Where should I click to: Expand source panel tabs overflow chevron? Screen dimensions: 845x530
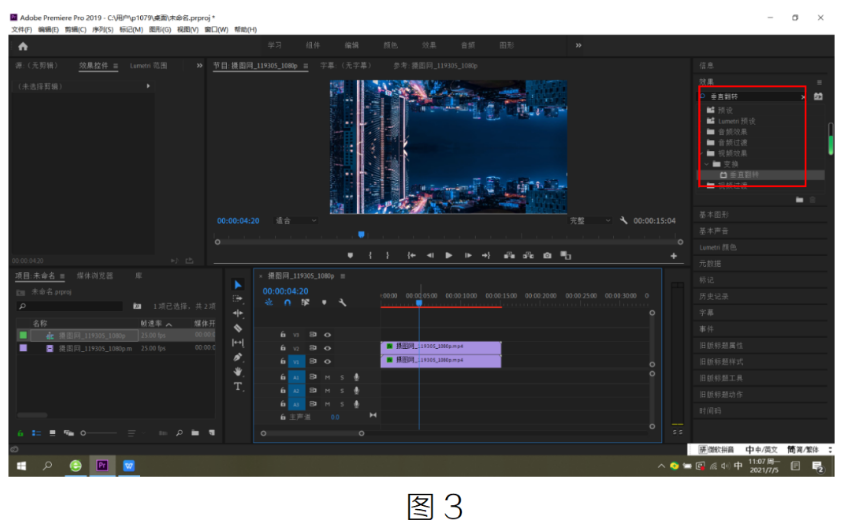(x=199, y=65)
